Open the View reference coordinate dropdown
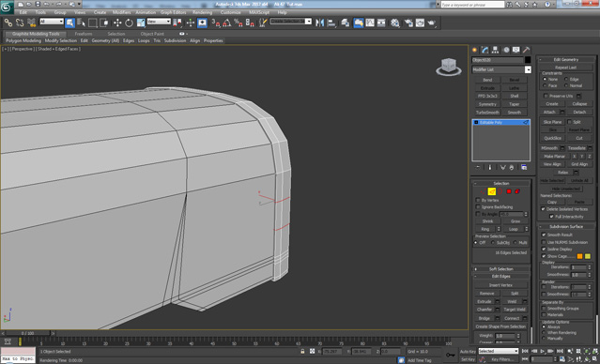Screen dimensions: 600x364 [x=159, y=22]
